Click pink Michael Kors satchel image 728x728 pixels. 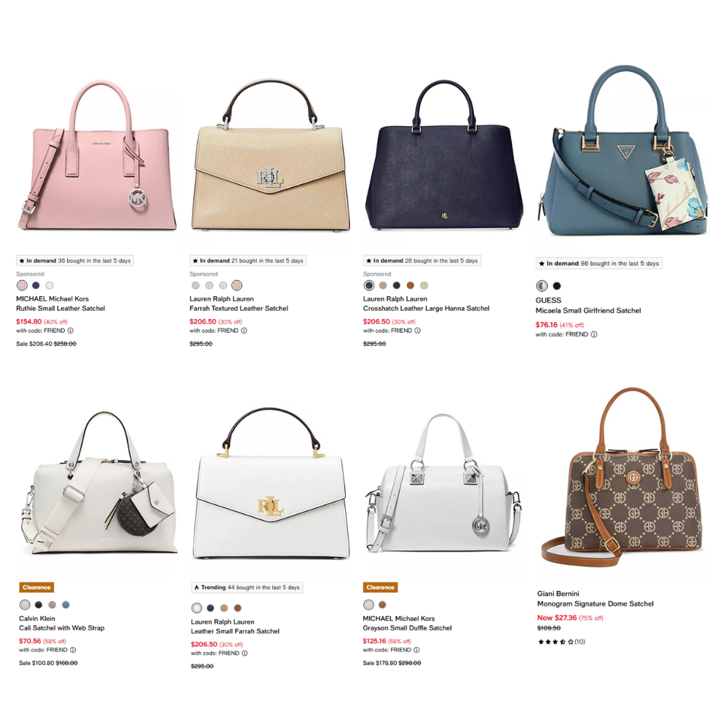click(x=98, y=156)
